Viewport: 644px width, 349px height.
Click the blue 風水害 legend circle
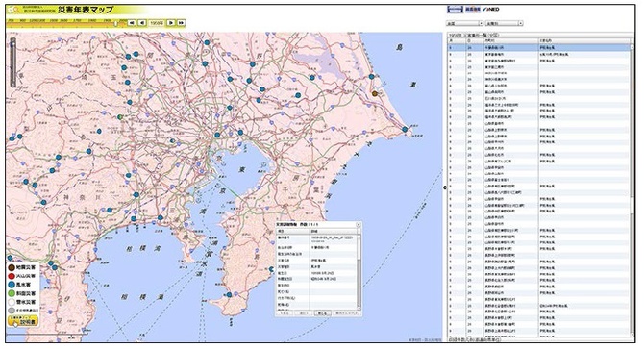[12, 285]
